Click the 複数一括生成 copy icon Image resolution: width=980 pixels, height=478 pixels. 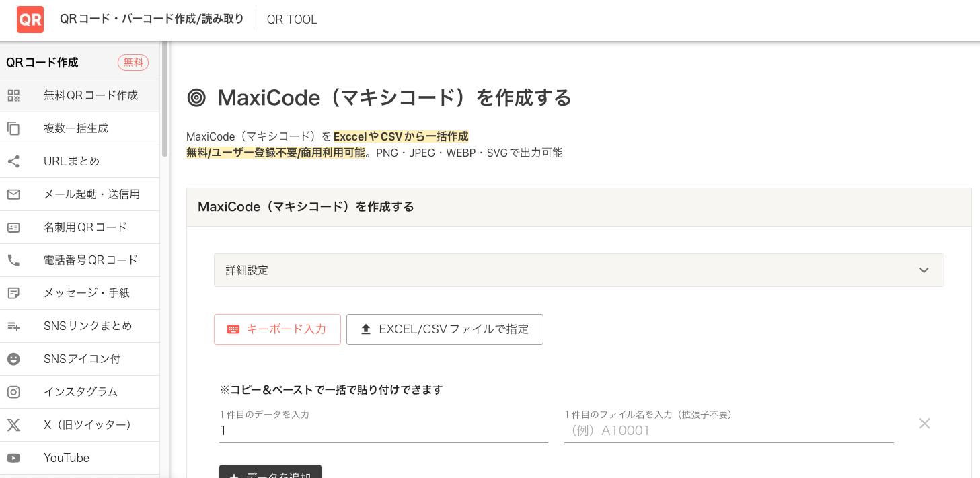point(13,128)
